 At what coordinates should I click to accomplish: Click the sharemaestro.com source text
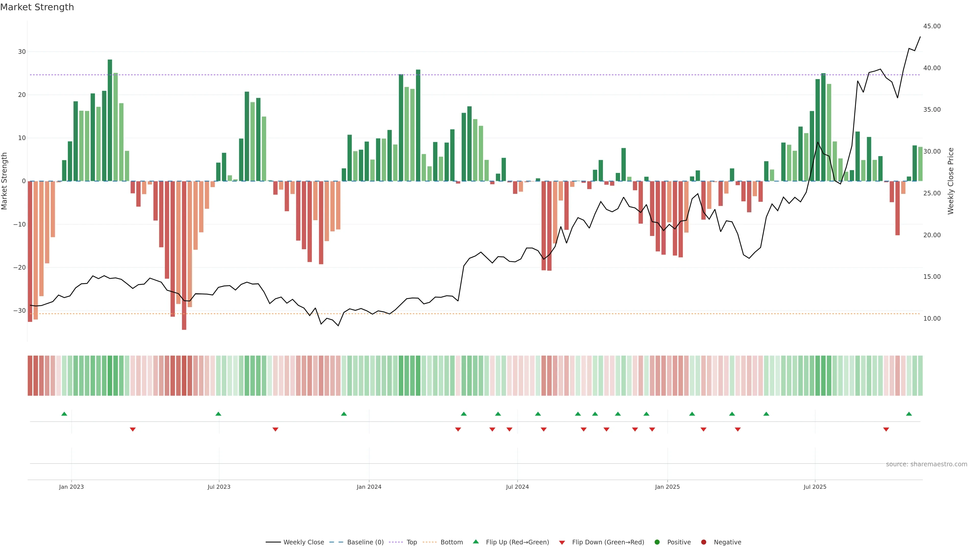(926, 464)
